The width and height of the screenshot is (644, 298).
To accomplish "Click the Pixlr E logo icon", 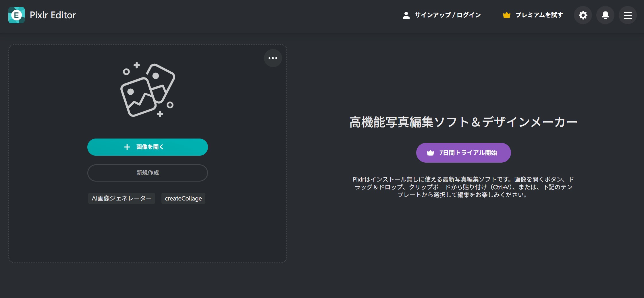I will 16,15.
